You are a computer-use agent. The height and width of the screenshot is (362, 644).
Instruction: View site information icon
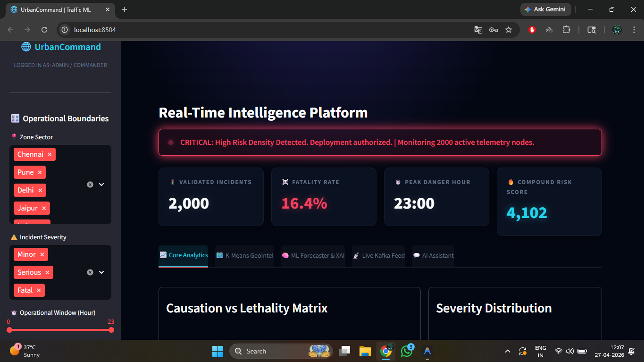coord(65,30)
